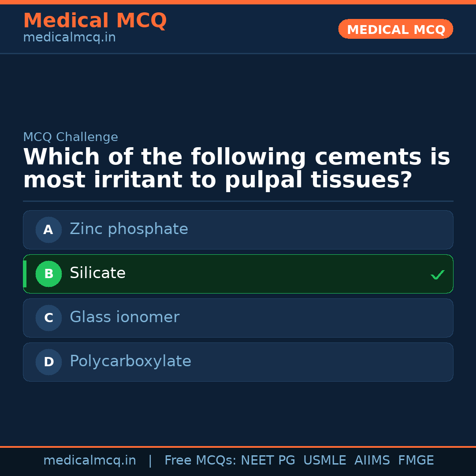Viewport: 476px width, 476px height.
Task: Click the D badge beside Polycarboxylate
Action: pyautogui.click(x=48, y=362)
